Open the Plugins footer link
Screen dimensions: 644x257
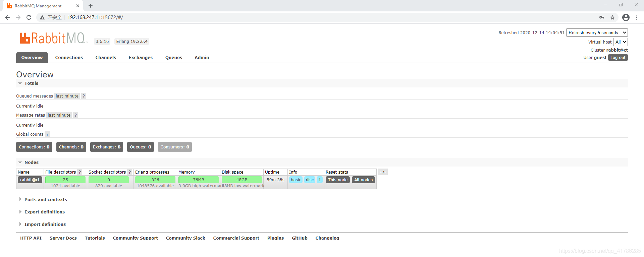275,238
